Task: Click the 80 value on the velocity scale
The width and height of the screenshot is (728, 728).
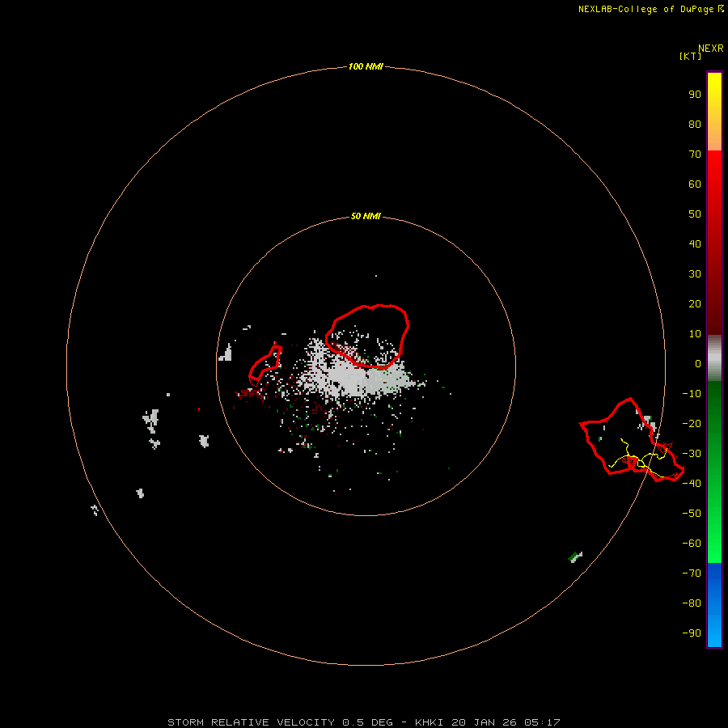Action: coord(695,124)
